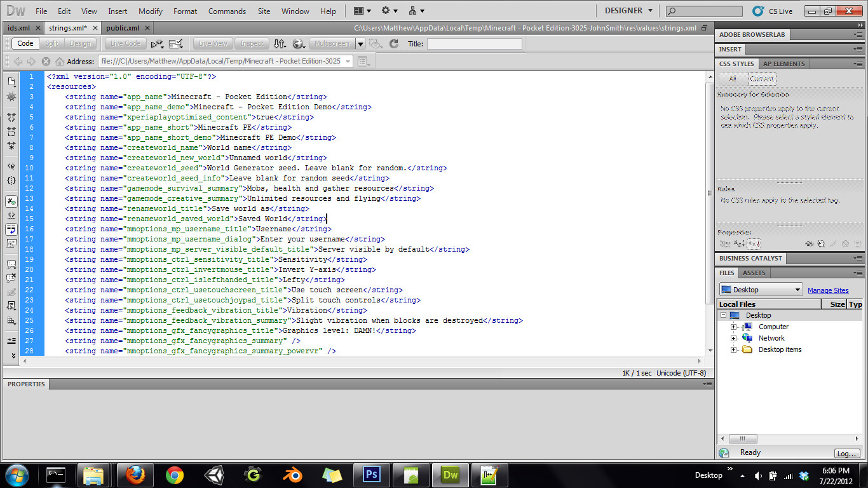868x488 pixels.
Task: Click the Forward arrow in browser navigation
Action: [31, 62]
